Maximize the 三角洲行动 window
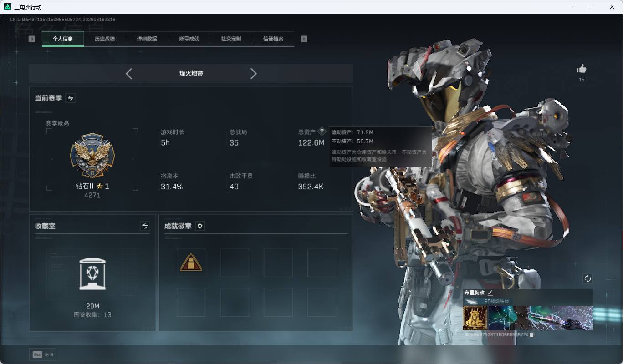Screen dimensions: 623x364 tap(591, 7)
